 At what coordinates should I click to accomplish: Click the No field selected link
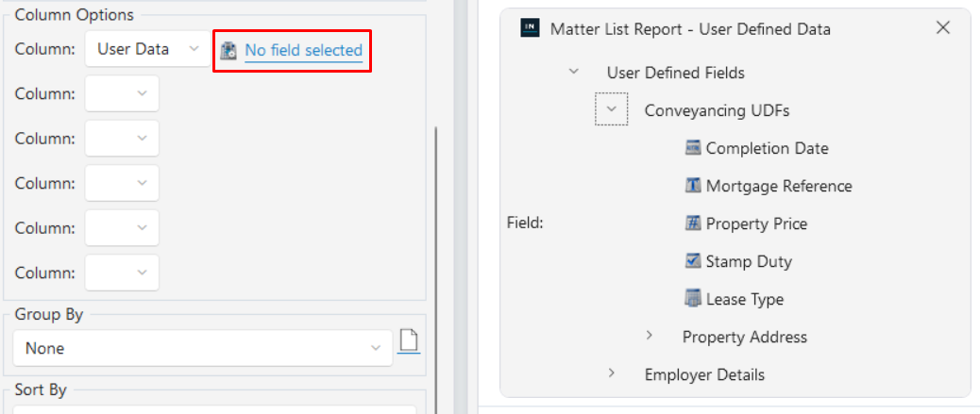[304, 50]
